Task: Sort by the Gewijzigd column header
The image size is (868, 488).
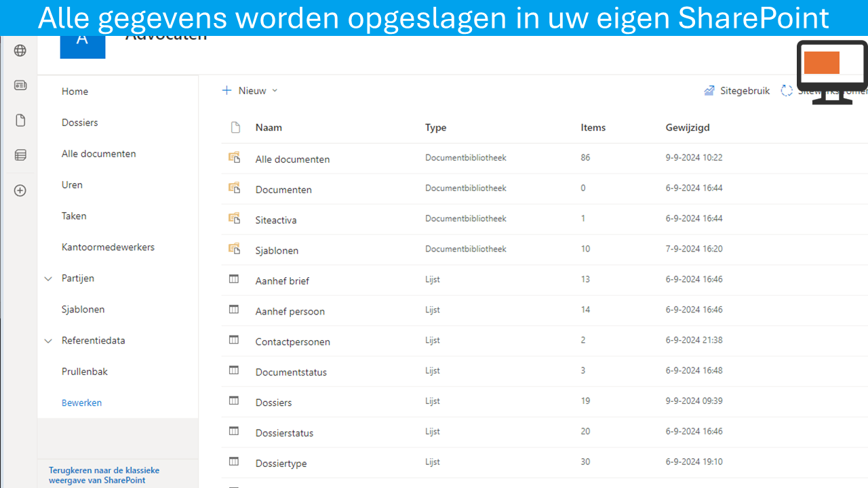Action: click(x=688, y=127)
